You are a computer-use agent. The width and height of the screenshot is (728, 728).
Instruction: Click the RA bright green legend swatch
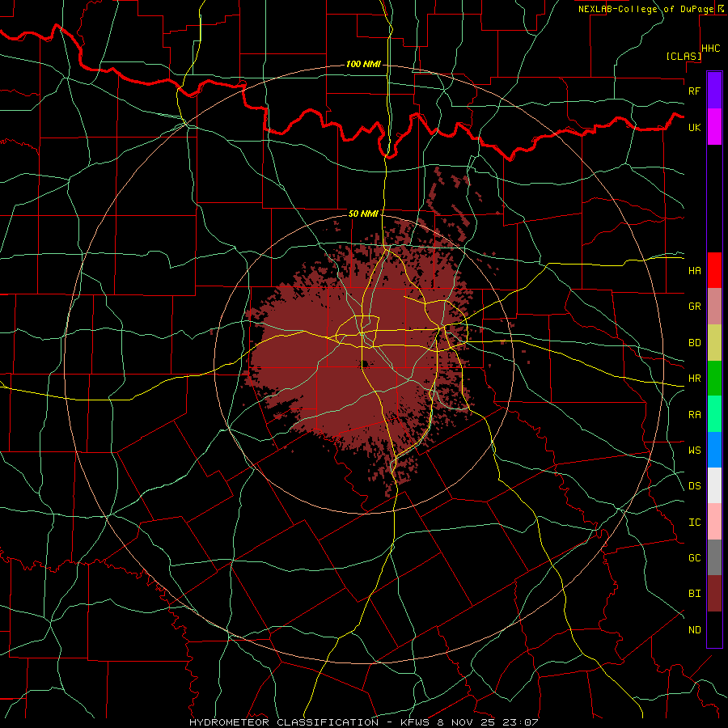tap(714, 414)
